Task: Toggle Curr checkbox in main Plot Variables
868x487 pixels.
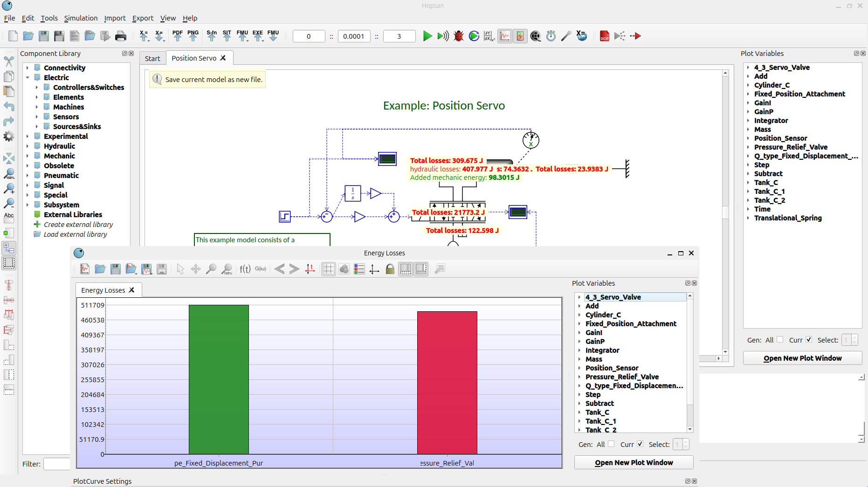Action: [x=809, y=340]
